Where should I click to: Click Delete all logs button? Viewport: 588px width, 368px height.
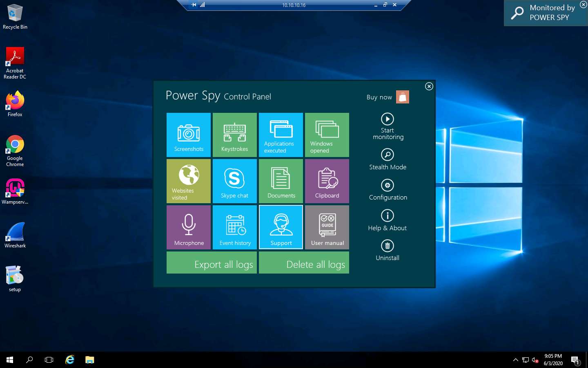point(304,263)
